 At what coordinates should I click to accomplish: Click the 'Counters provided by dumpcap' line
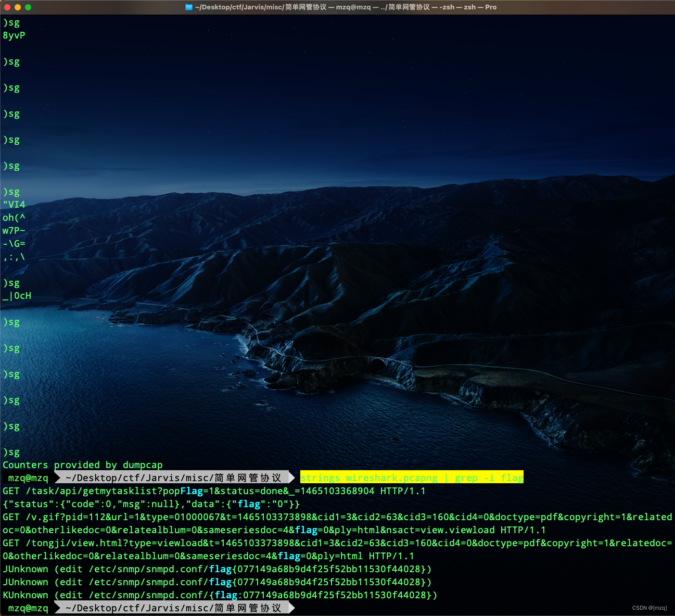83,465
